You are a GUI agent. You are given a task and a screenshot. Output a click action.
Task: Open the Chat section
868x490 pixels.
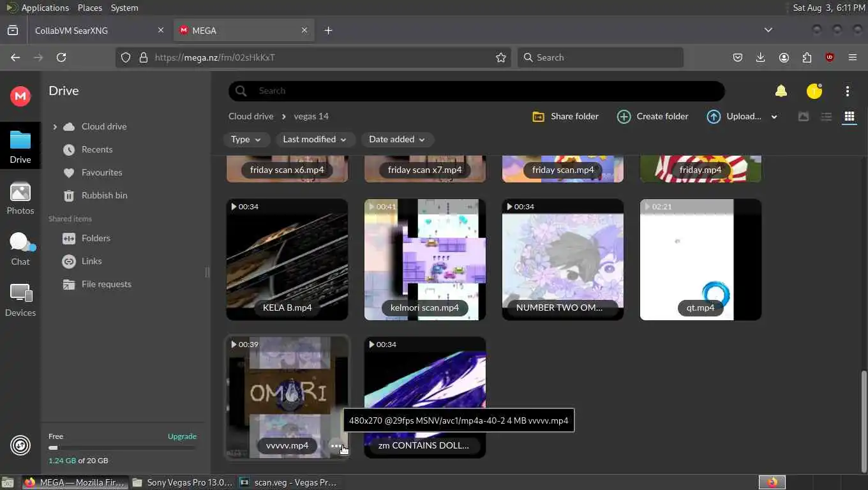coord(20,249)
